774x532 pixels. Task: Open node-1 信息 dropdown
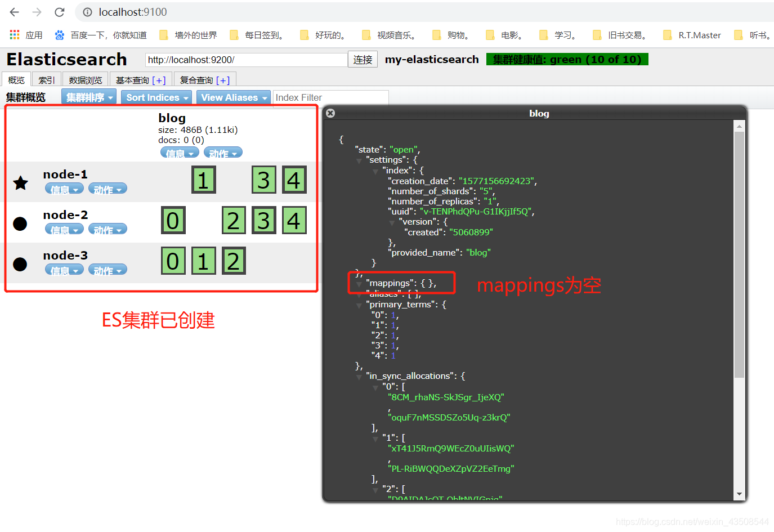tap(64, 189)
